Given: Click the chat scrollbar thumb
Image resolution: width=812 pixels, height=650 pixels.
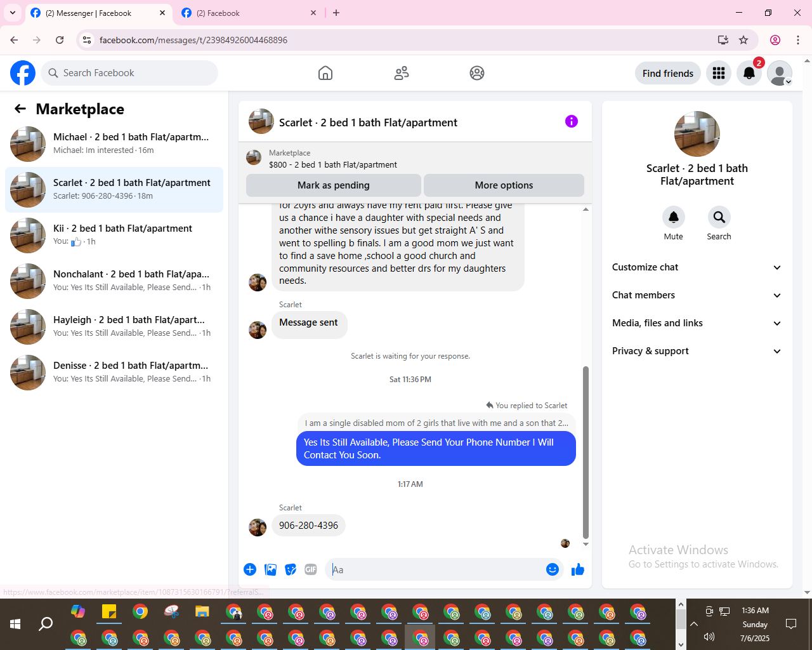Looking at the screenshot, I should [x=586, y=452].
